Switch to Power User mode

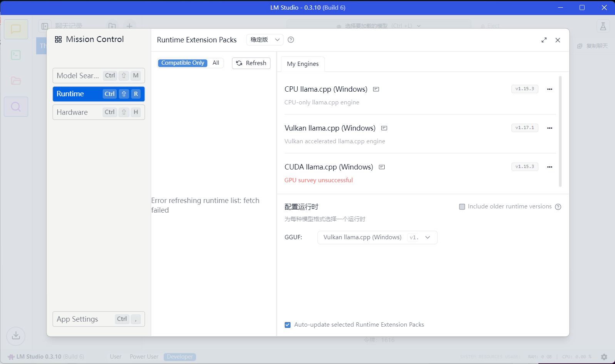click(x=144, y=357)
